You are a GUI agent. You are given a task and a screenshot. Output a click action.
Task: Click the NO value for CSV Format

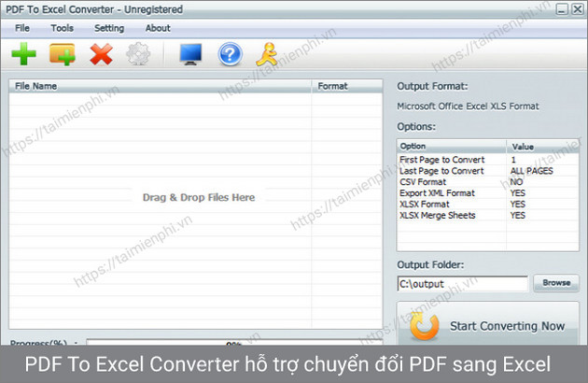tap(516, 182)
